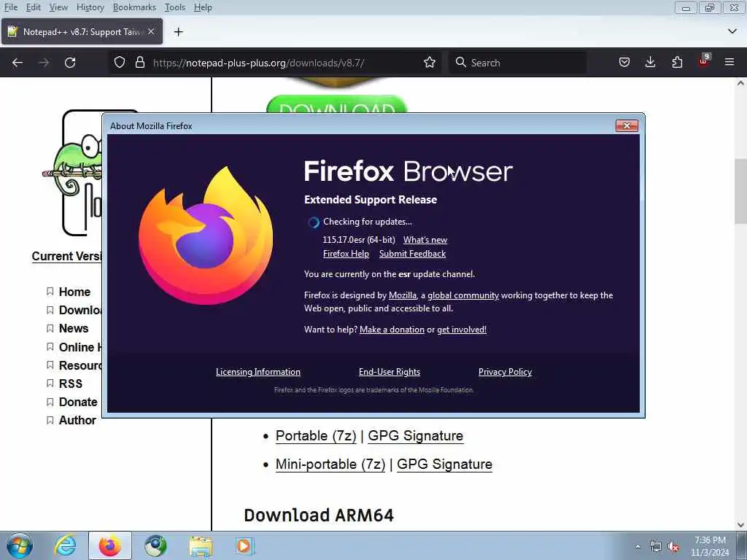Follow the Mozilla link
Image resolution: width=747 pixels, height=560 pixels.
[x=402, y=295]
